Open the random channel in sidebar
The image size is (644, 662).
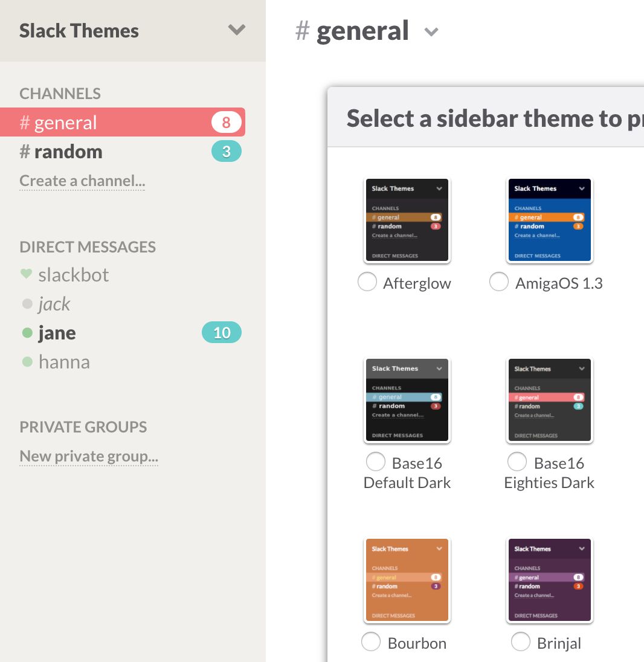(x=68, y=152)
